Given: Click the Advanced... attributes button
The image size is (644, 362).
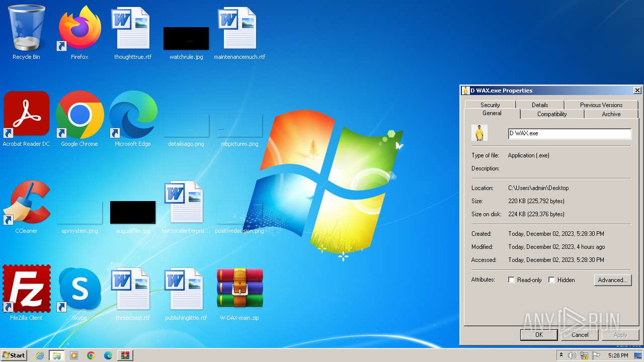Looking at the screenshot, I should pyautogui.click(x=612, y=280).
